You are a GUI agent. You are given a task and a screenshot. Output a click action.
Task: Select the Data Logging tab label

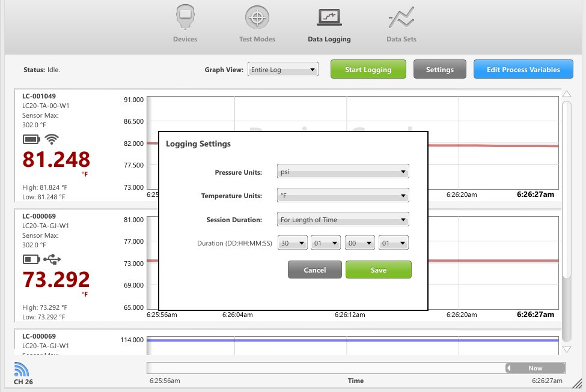329,39
